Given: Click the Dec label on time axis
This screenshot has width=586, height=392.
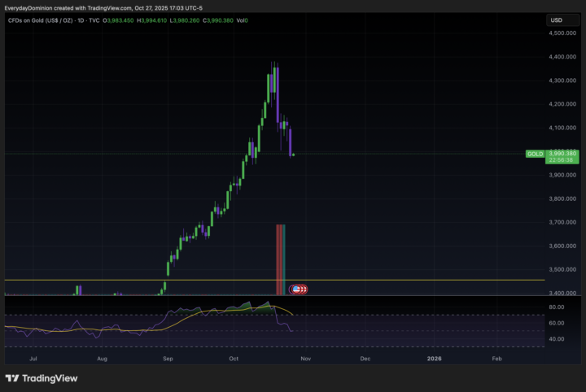Looking at the screenshot, I should (365, 359).
